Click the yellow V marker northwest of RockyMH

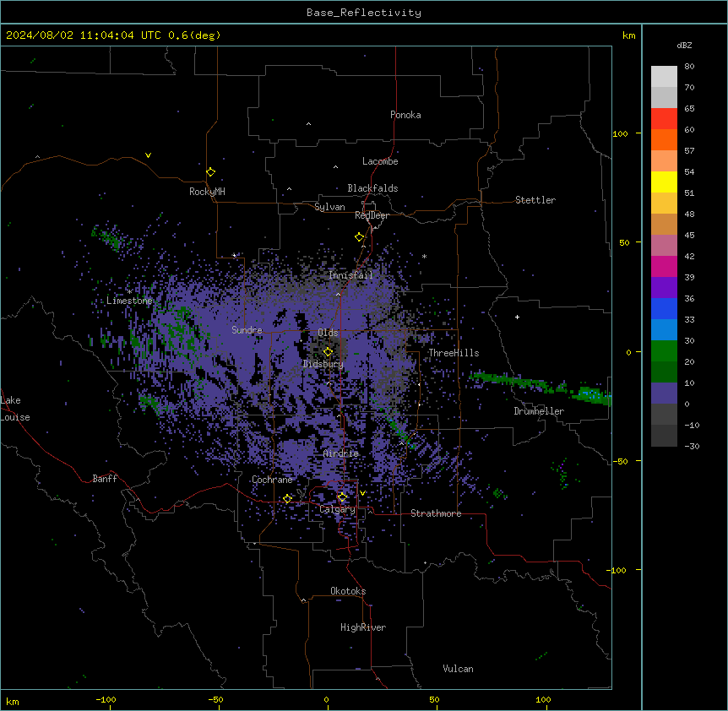[x=148, y=155]
